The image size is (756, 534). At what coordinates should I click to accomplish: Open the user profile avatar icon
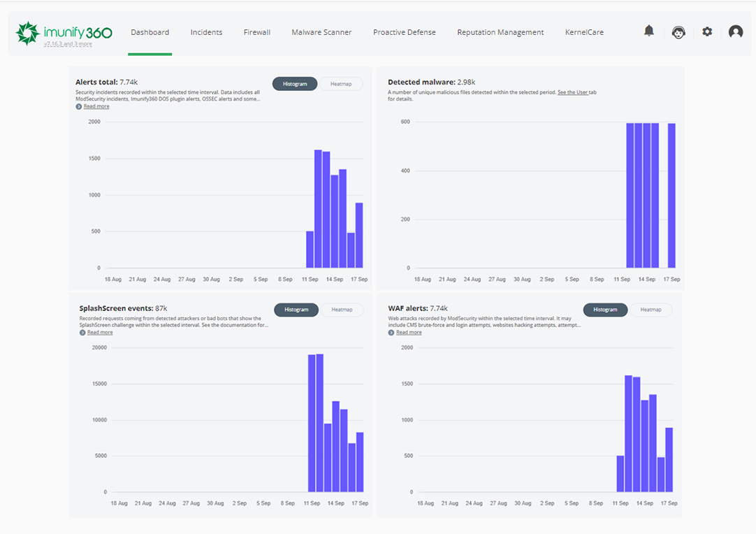pyautogui.click(x=736, y=31)
